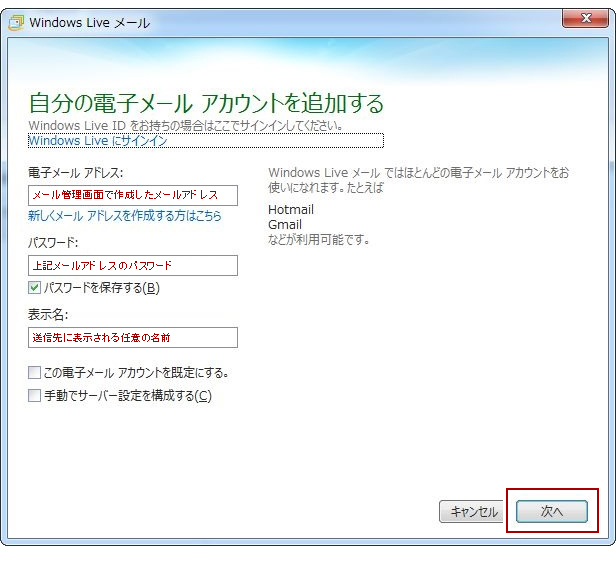The height and width of the screenshot is (570, 616).
Task: Click the Windows Live メール title bar icon
Action: pyautogui.click(x=16, y=23)
